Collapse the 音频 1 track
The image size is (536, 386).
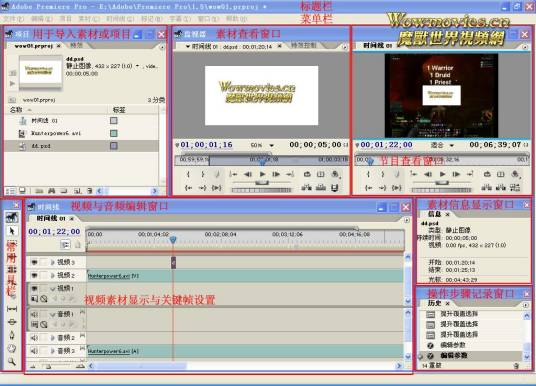[53, 314]
